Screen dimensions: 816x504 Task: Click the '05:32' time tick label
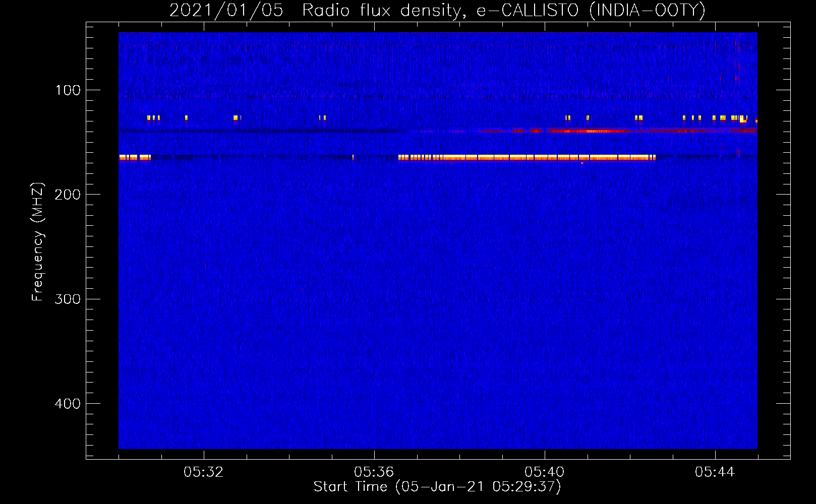[x=203, y=472]
